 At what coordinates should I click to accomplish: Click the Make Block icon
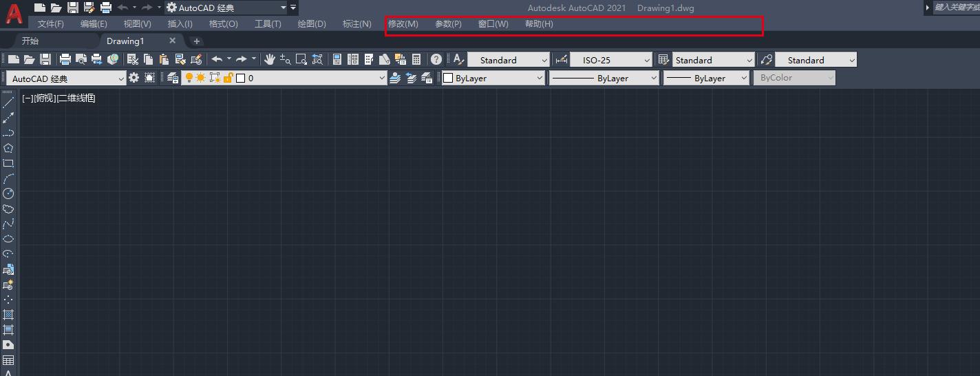coord(8,284)
